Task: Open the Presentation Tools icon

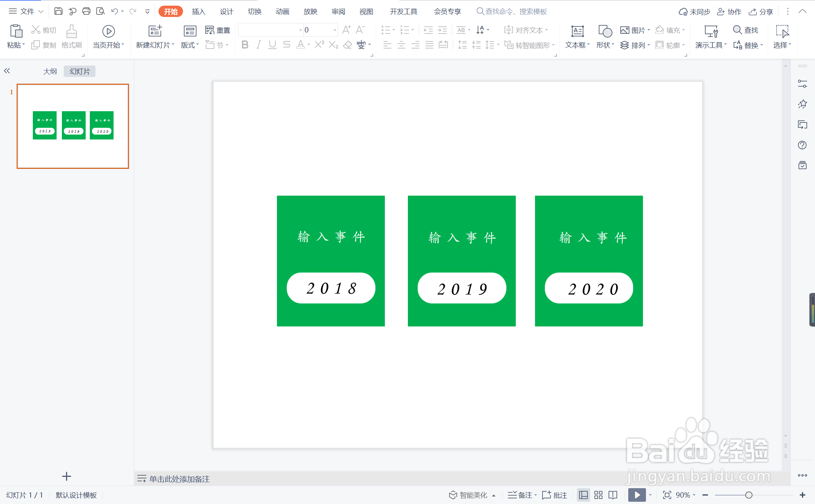Action: point(711,31)
